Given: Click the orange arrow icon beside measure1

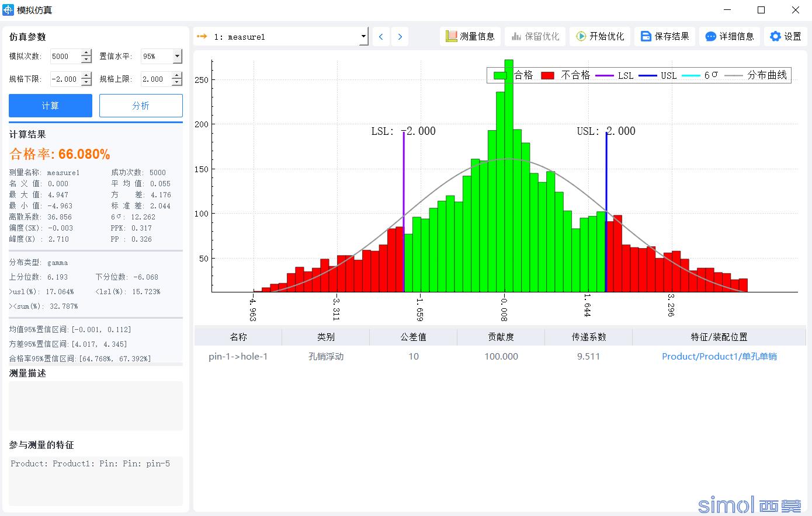Looking at the screenshot, I should point(202,36).
